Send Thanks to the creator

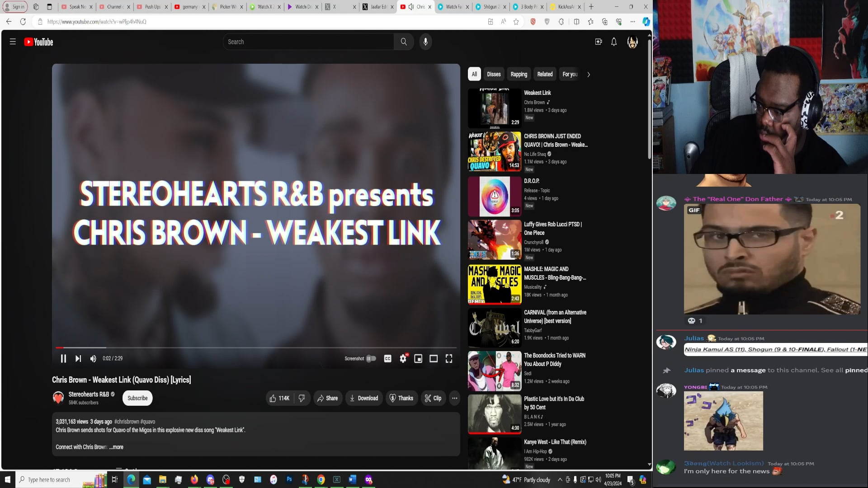tap(401, 398)
